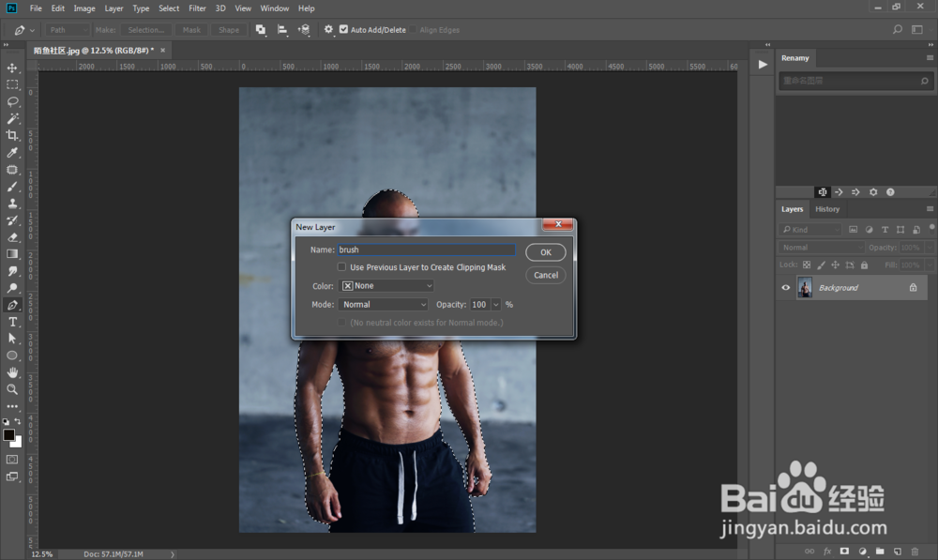
Task: Select the Eraser tool
Action: point(12,237)
